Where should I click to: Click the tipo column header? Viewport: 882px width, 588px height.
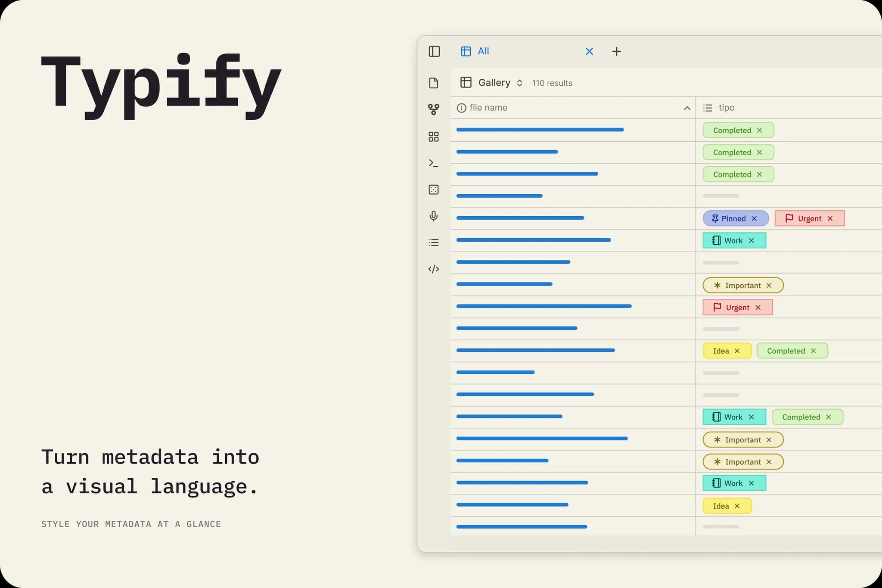(789, 108)
